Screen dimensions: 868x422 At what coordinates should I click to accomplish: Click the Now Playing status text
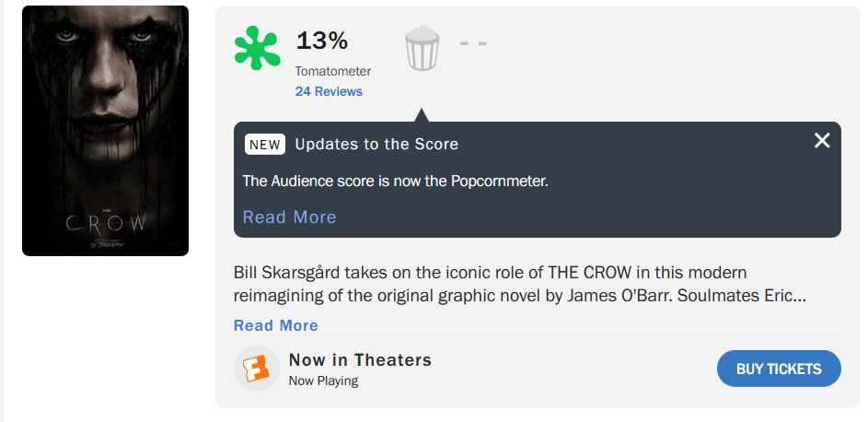(x=323, y=381)
